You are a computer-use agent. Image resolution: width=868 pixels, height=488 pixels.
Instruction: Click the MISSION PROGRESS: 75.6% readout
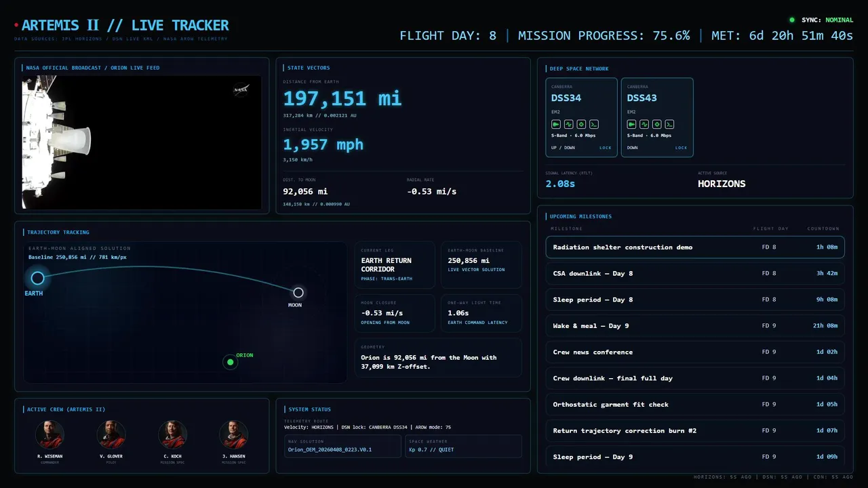click(604, 36)
